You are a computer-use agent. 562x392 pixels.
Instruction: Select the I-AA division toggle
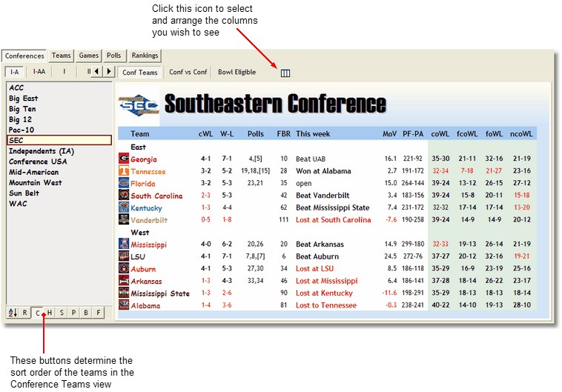(x=39, y=72)
